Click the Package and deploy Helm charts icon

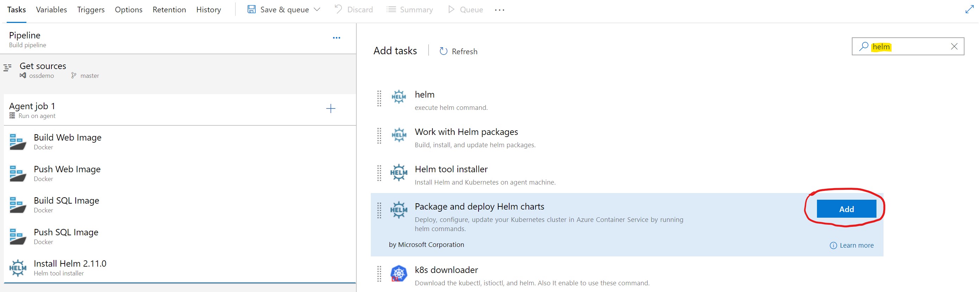[399, 210]
